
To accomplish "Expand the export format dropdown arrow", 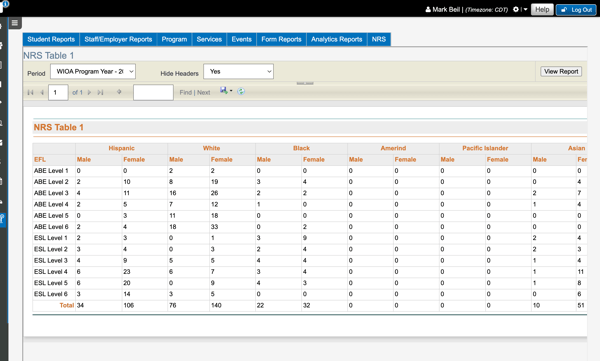I will coord(231,91).
